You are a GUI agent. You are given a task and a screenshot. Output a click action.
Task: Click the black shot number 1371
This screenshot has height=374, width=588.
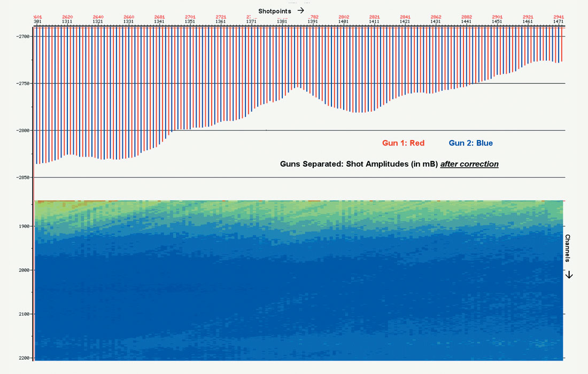pos(251,21)
